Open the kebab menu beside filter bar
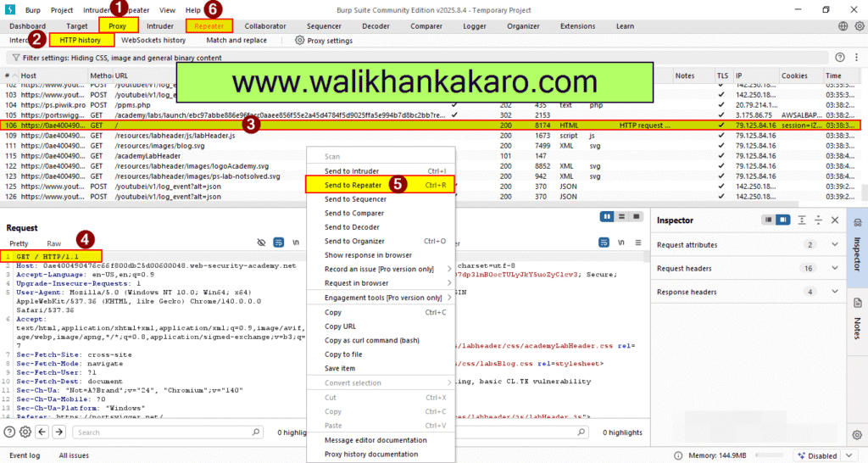 point(856,57)
